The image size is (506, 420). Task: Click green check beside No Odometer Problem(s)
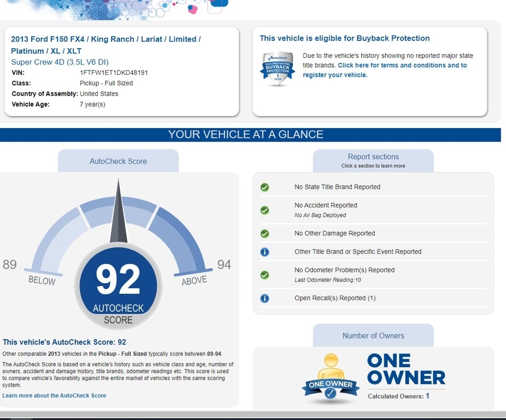coord(265,275)
